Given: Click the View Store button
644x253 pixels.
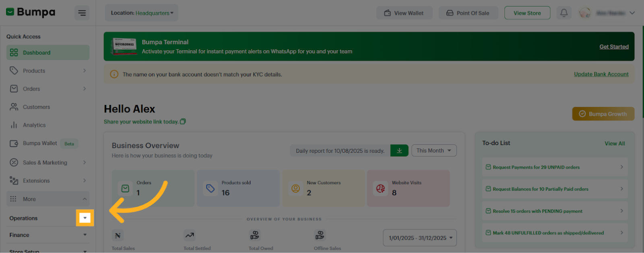Looking at the screenshot, I should 527,13.
